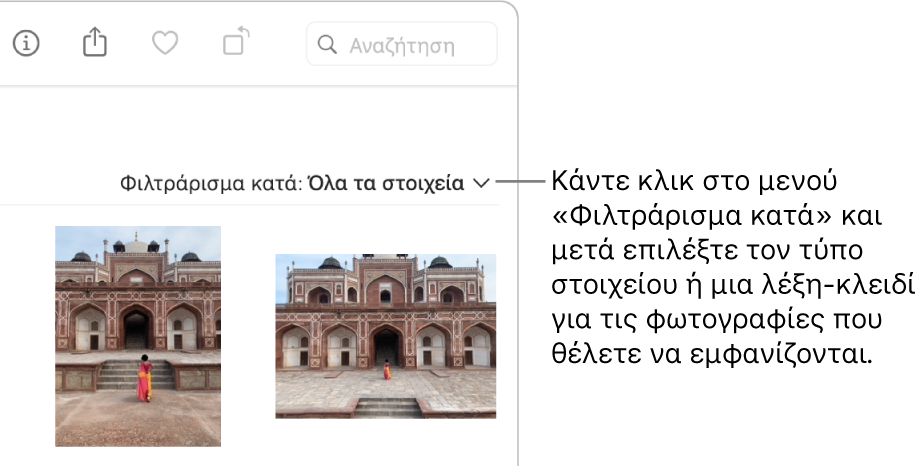Click the Rotate icon in toolbar
The width and height of the screenshot is (923, 468).
[236, 42]
